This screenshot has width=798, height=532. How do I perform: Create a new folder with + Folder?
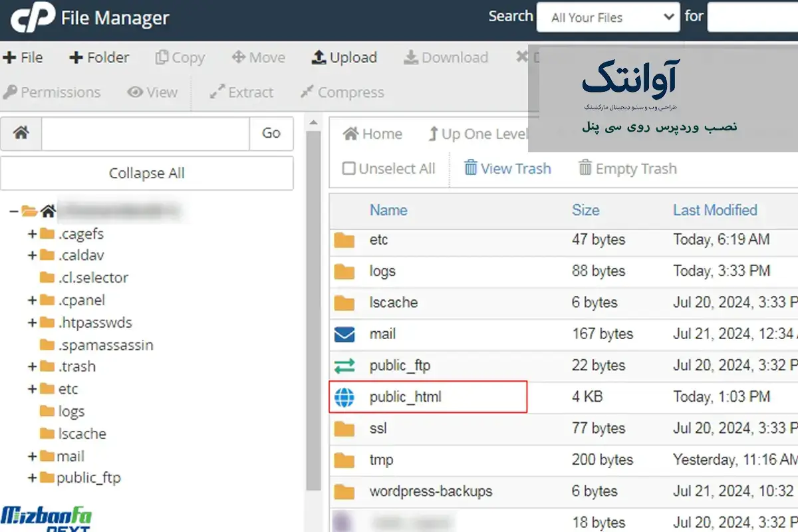pyautogui.click(x=99, y=58)
